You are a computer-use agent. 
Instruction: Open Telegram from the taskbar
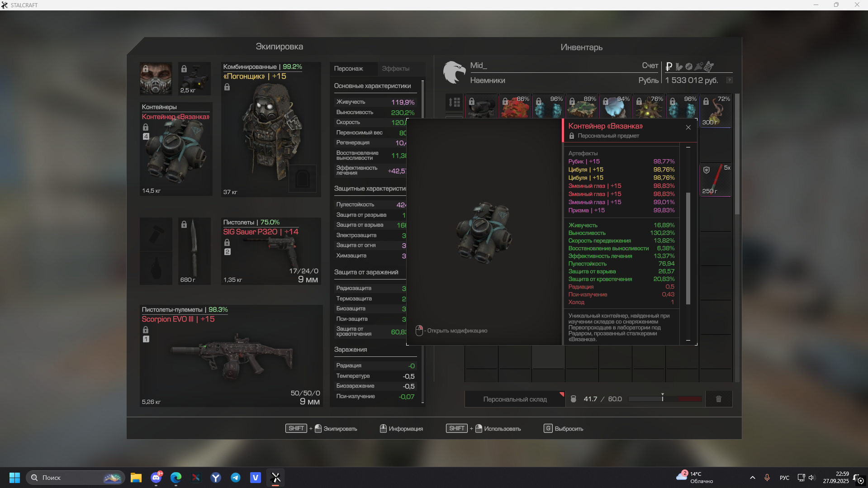tap(236, 478)
